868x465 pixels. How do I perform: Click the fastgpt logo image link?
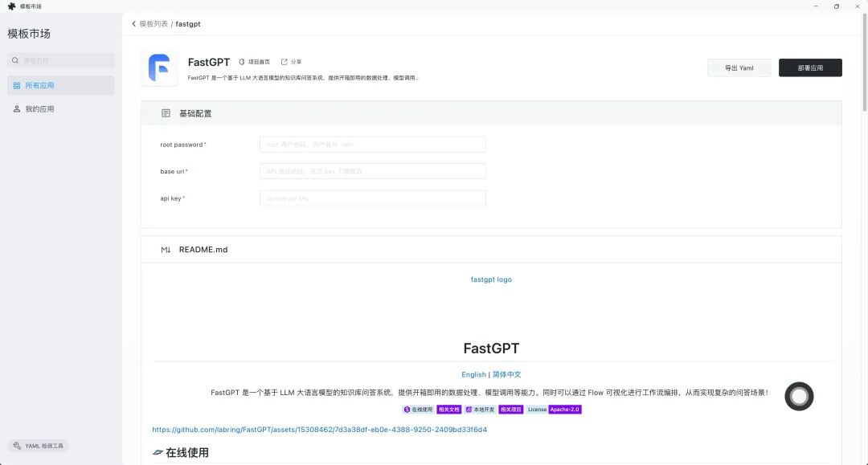(491, 279)
